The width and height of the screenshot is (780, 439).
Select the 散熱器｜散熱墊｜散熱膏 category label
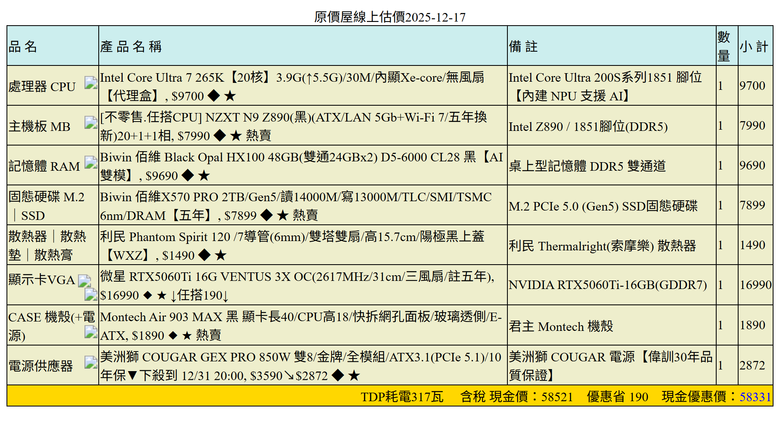(47, 246)
